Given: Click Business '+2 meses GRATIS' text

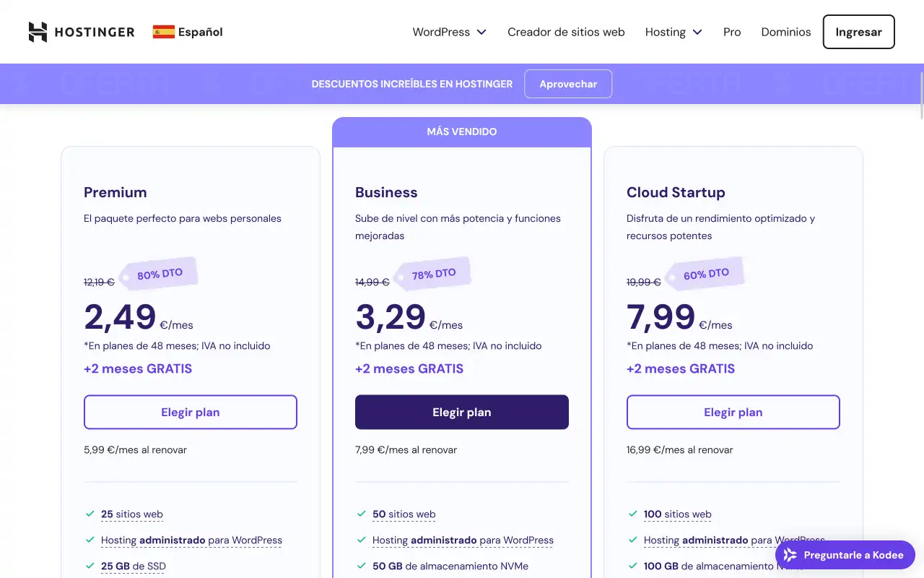Looking at the screenshot, I should pos(409,368).
